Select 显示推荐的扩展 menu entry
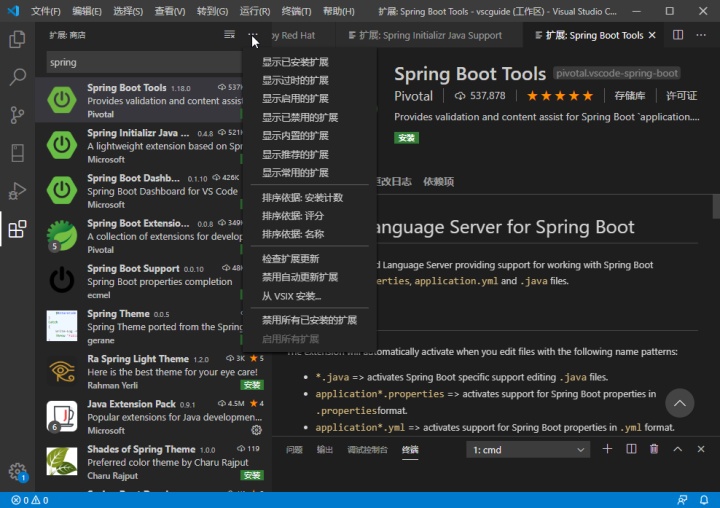 (x=295, y=154)
